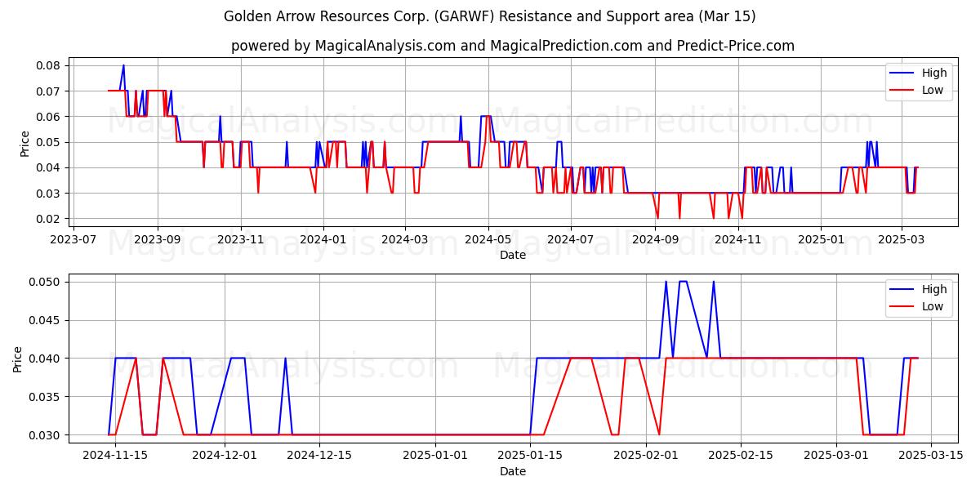Click the 2024-01 tick label
980x490 pixels.
[323, 239]
